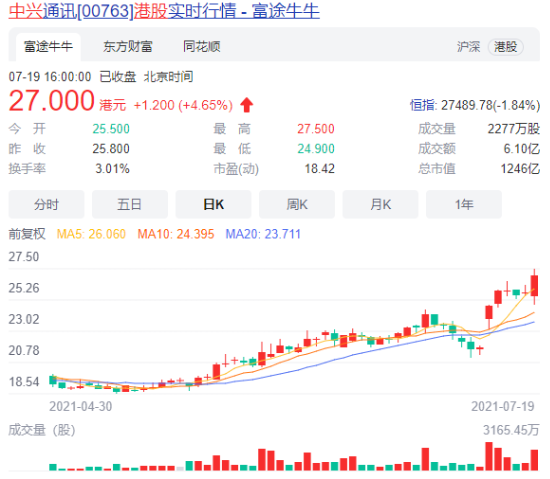The width and height of the screenshot is (550, 479).
Task: Click the MA5 moving average label
Action: click(x=91, y=234)
